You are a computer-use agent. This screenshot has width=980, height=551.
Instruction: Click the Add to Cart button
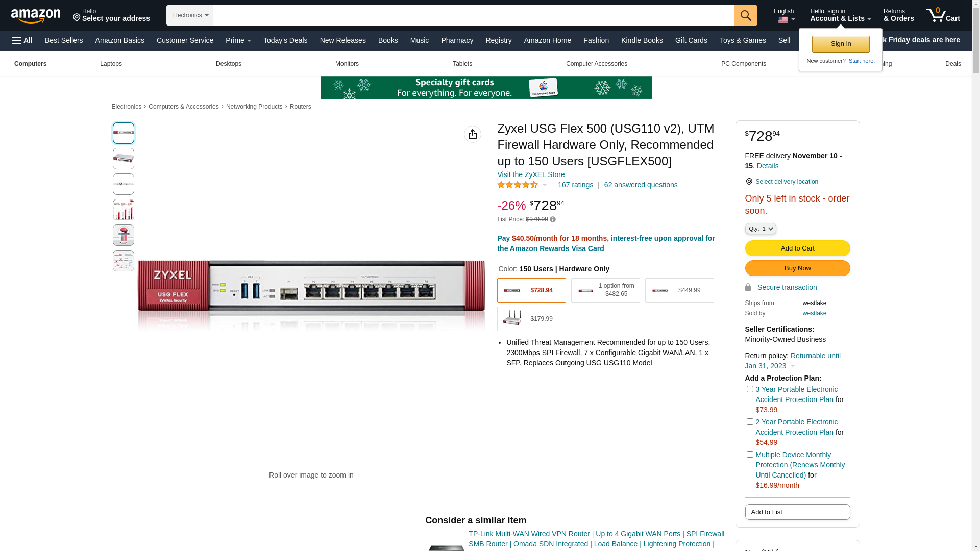click(797, 248)
